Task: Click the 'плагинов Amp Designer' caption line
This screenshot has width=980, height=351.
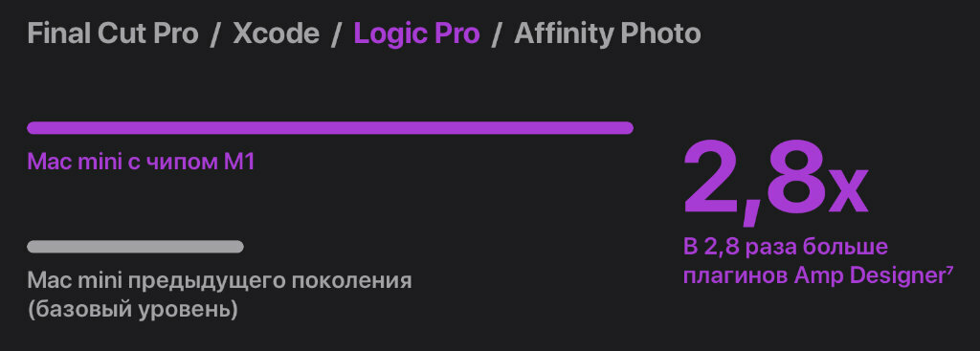Action: click(814, 276)
